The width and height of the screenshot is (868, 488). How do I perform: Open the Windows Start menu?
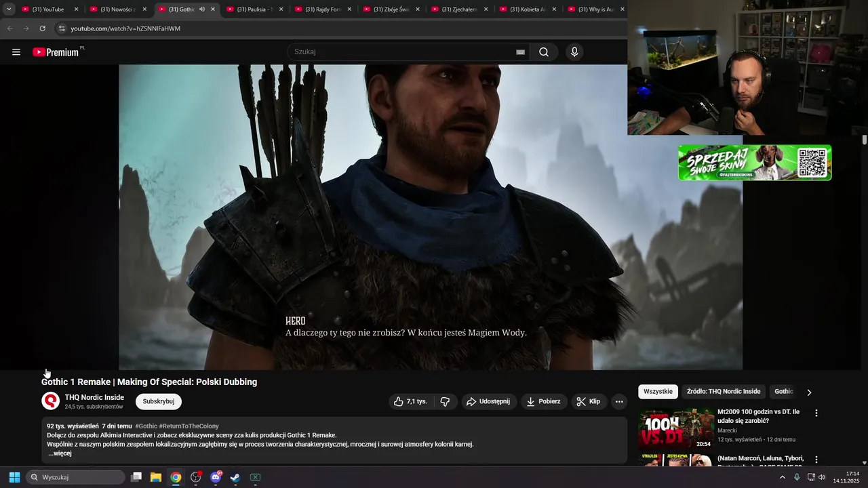pyautogui.click(x=14, y=477)
